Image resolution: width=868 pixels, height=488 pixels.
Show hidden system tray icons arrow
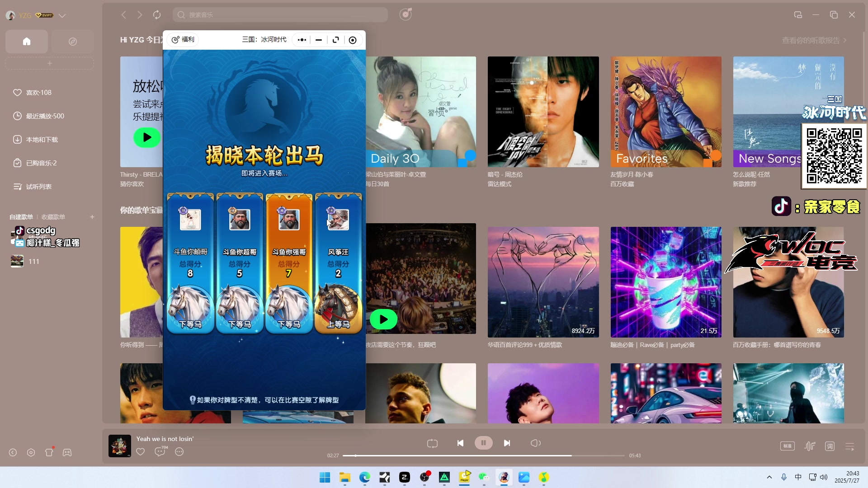(769, 477)
